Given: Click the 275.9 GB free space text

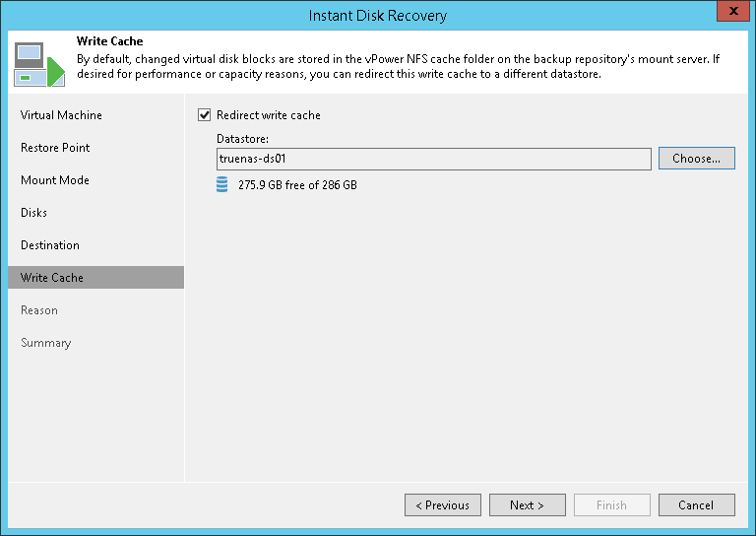Looking at the screenshot, I should click(x=297, y=184).
